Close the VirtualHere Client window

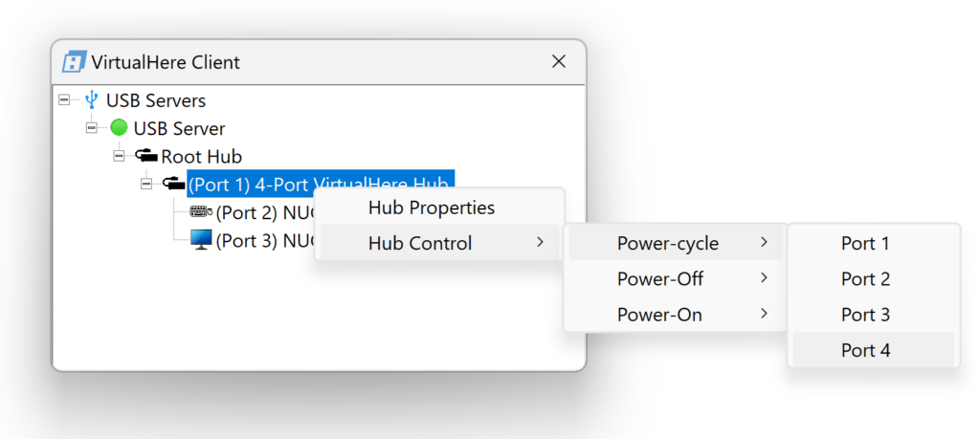tap(559, 62)
